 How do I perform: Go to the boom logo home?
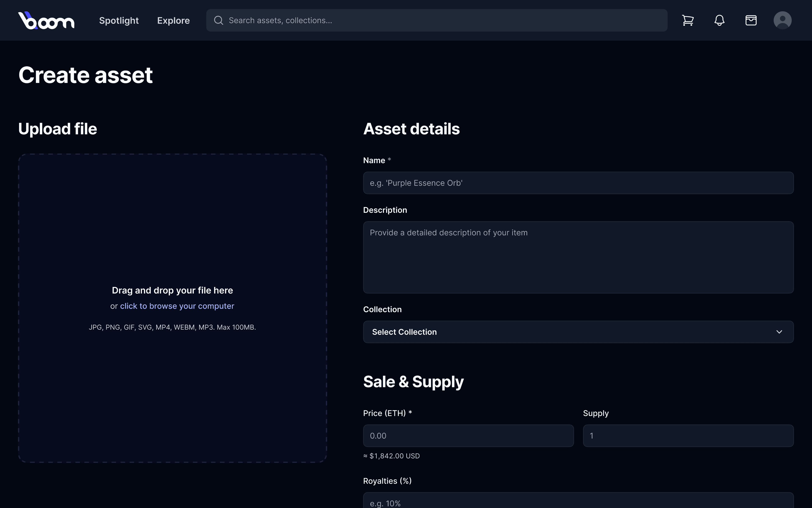coord(46,20)
